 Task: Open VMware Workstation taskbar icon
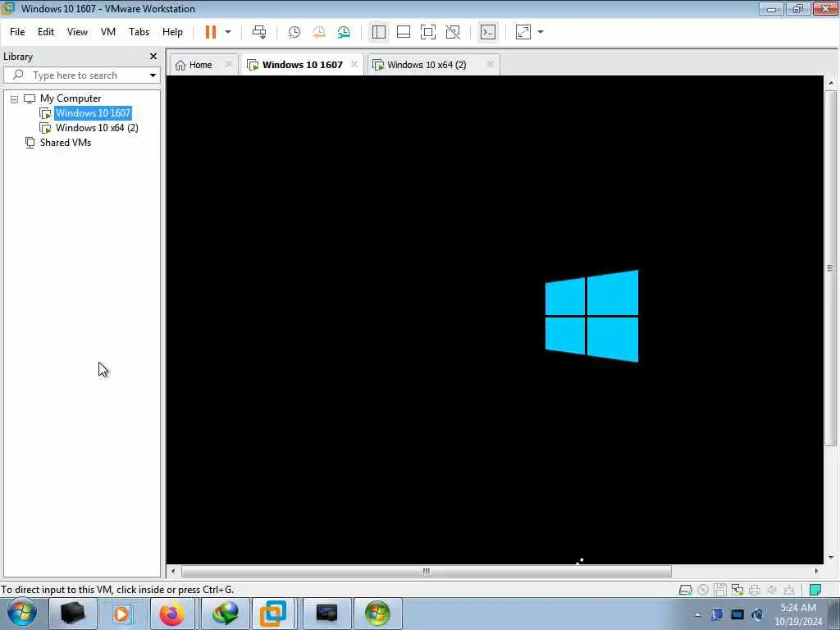273,614
